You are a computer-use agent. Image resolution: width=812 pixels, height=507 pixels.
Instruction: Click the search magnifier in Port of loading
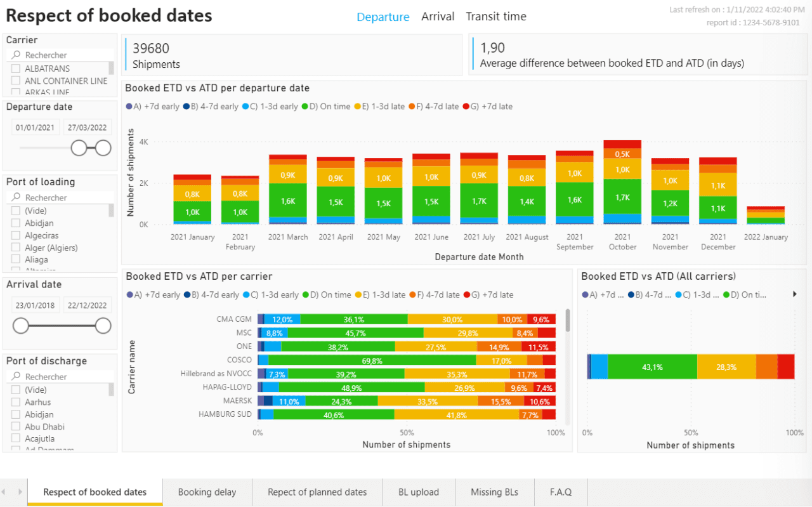point(16,197)
